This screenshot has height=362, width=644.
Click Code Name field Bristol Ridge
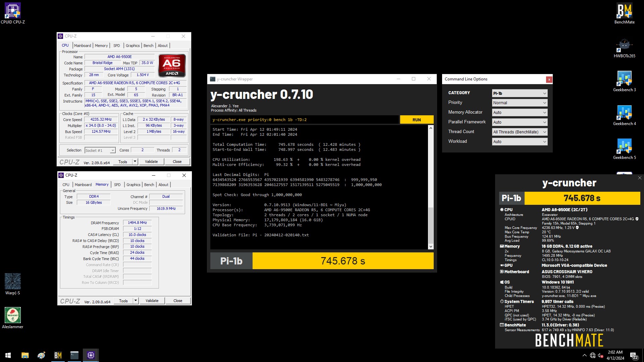(102, 63)
